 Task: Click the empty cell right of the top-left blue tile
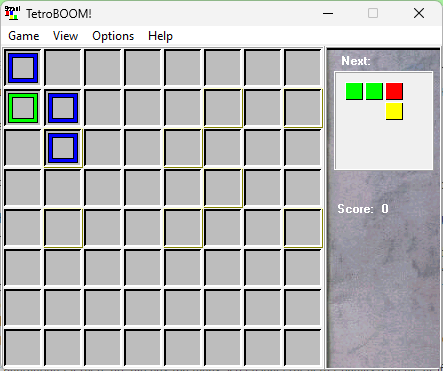(x=63, y=68)
